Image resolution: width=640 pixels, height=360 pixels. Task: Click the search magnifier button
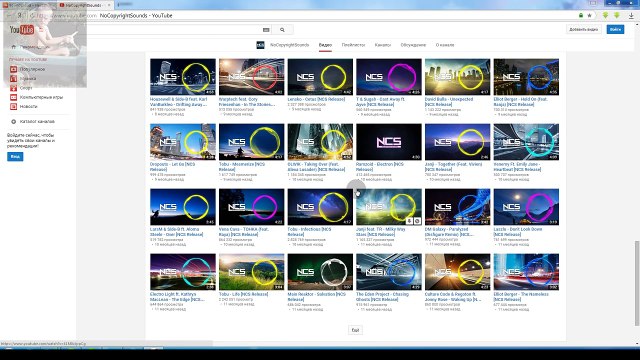pyautogui.click(x=282, y=30)
